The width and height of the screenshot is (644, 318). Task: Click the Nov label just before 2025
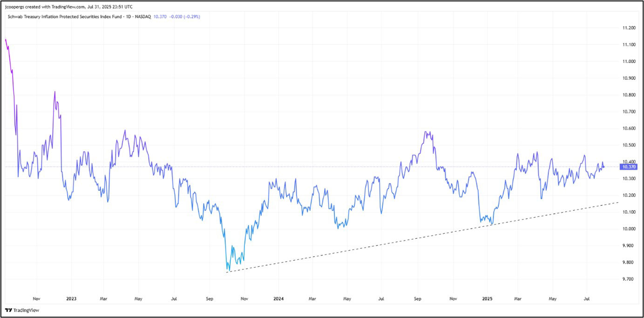tap(452, 298)
